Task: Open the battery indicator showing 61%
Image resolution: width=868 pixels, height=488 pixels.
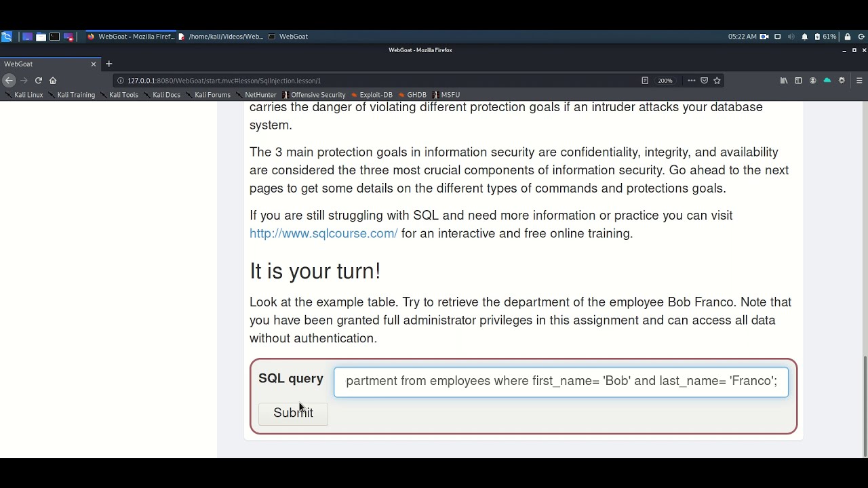Action: [x=825, y=37]
